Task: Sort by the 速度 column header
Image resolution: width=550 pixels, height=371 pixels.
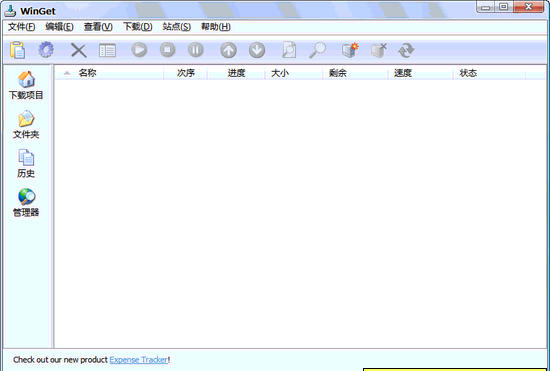Action: 420,73
